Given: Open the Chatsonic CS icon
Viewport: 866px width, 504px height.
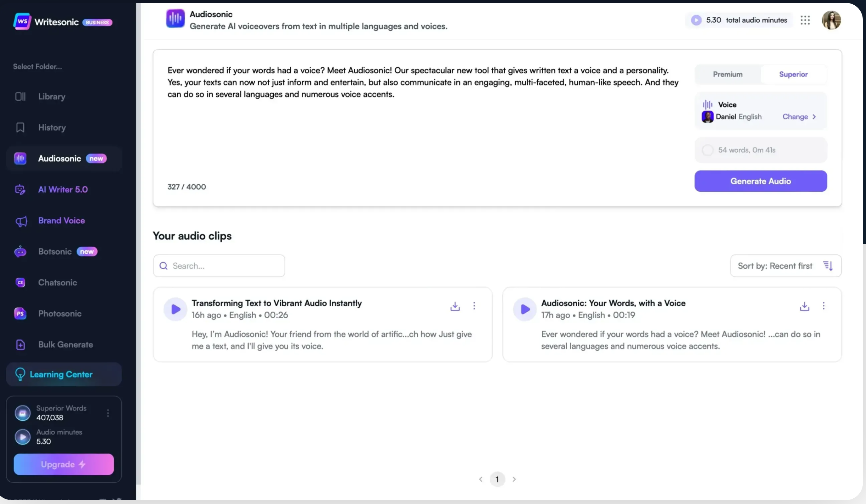Looking at the screenshot, I should point(20,282).
